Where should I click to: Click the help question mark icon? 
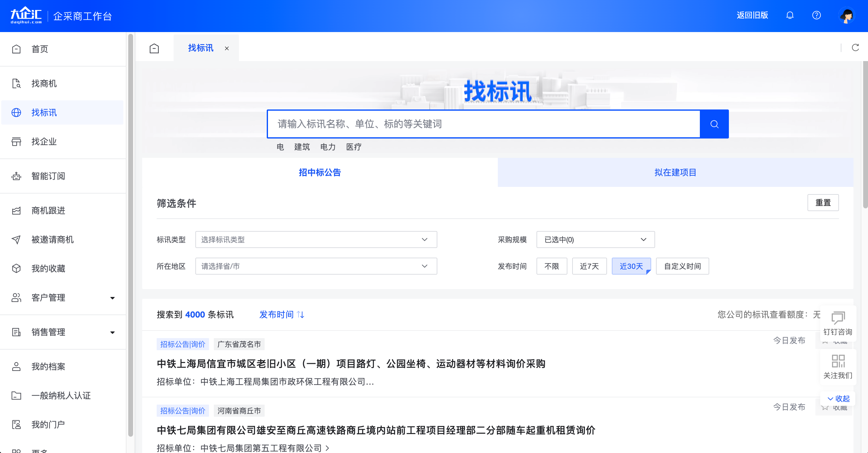point(817,15)
